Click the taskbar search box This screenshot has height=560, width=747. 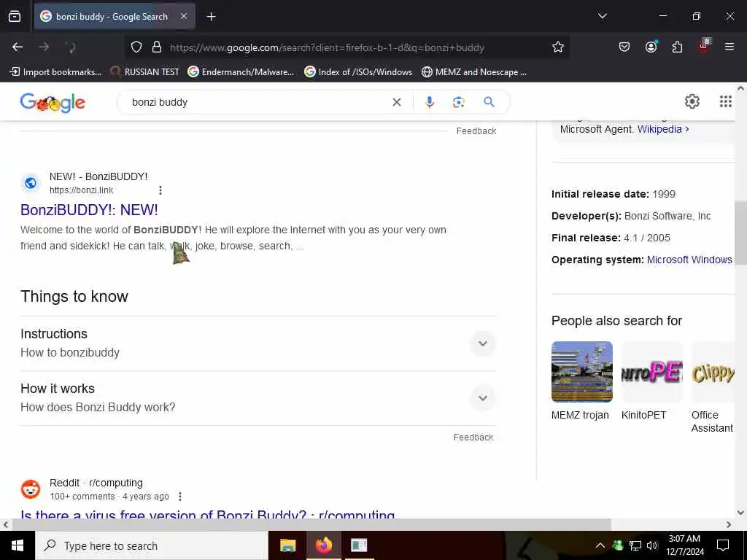(152, 545)
